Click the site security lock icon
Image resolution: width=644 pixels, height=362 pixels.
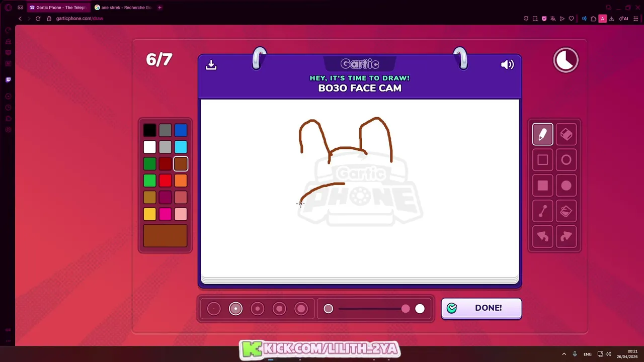[x=49, y=19]
